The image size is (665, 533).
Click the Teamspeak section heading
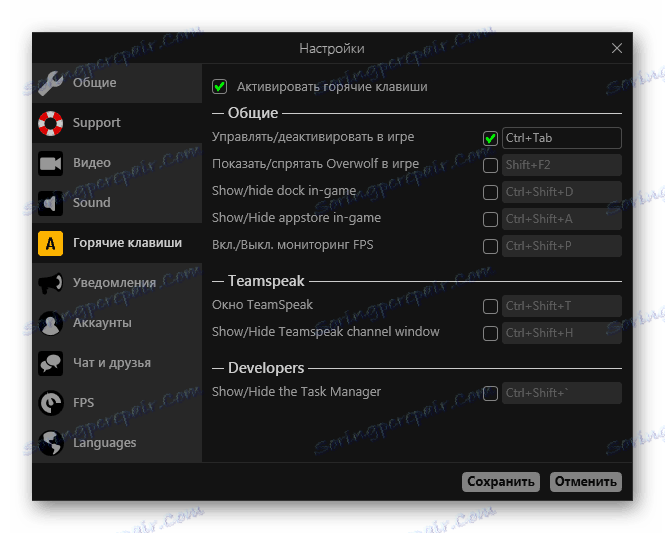[x=266, y=281]
